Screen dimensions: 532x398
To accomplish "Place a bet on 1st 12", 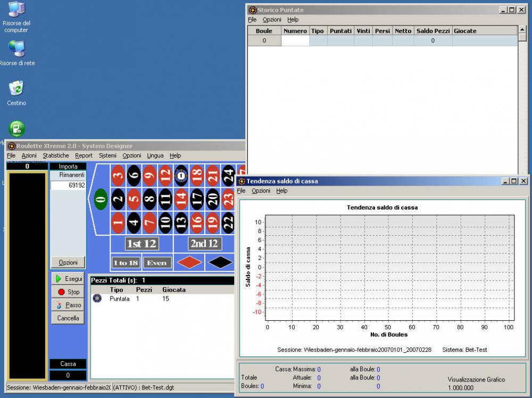I will coord(141,243).
